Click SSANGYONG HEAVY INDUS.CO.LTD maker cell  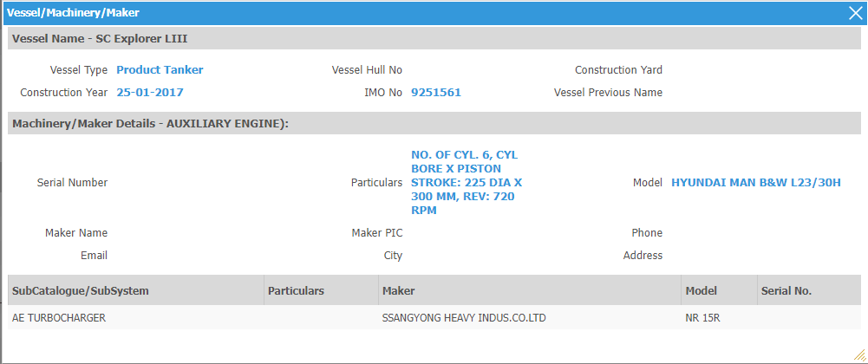[x=464, y=318]
